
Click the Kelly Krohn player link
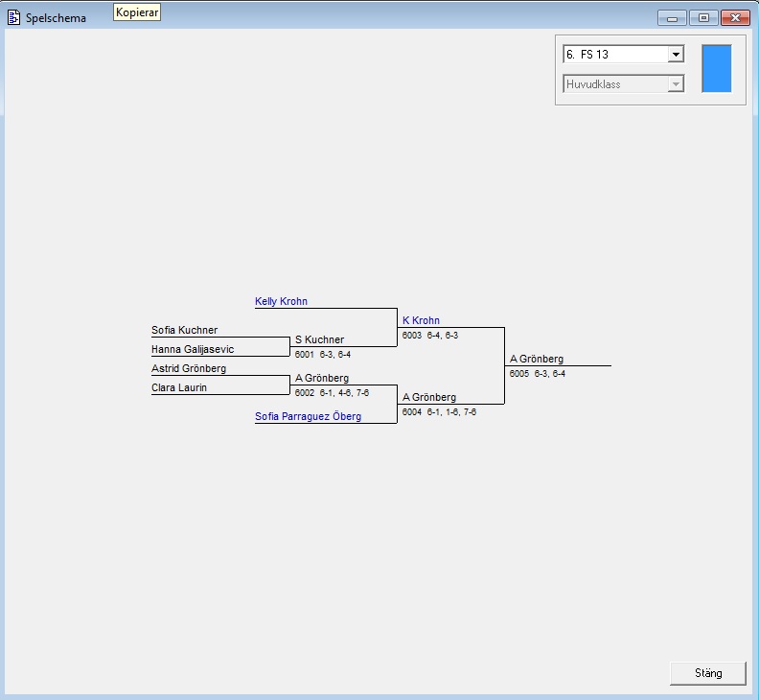tap(281, 301)
